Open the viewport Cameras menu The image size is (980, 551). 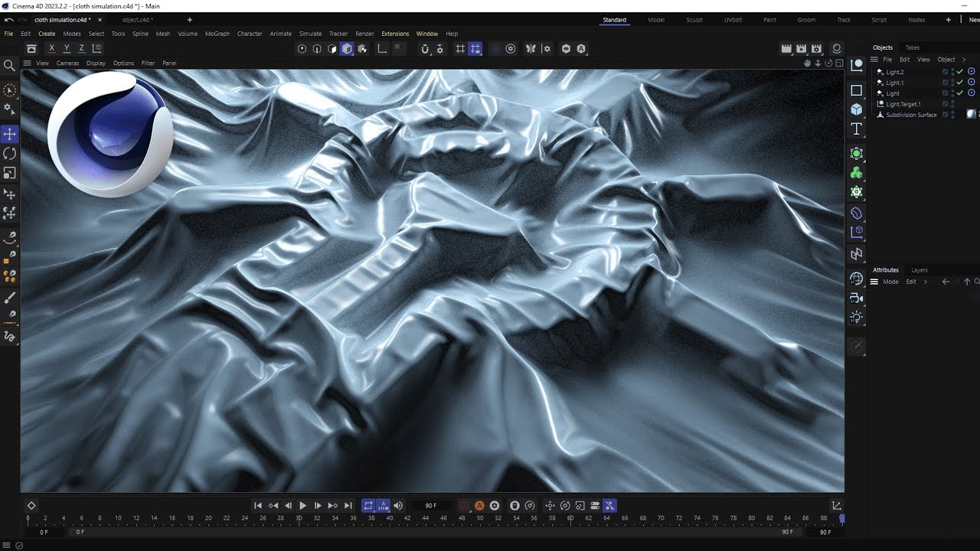[x=67, y=63]
